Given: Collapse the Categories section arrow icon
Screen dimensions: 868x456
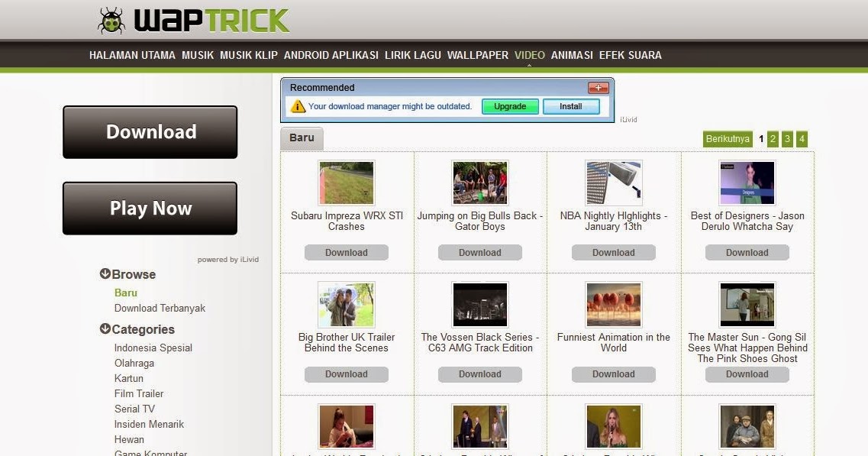Looking at the screenshot, I should [105, 328].
